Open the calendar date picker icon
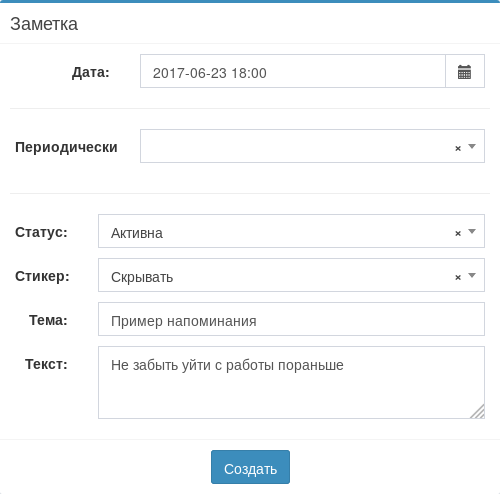The image size is (500, 494). [x=464, y=71]
